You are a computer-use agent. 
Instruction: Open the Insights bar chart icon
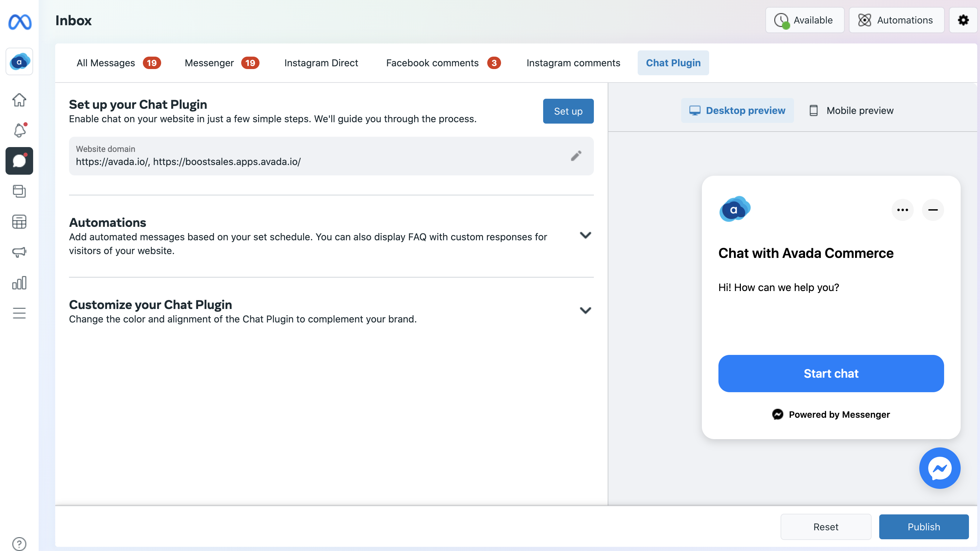click(x=19, y=283)
